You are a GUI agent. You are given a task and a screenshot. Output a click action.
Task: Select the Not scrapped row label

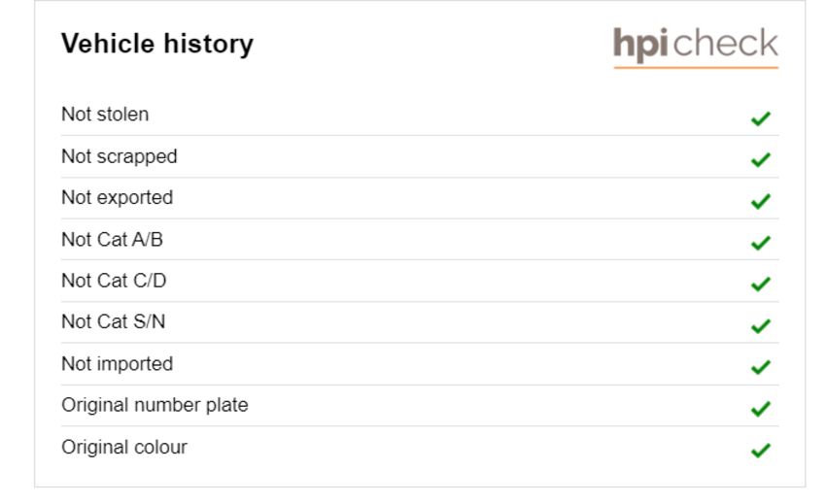pyautogui.click(x=120, y=156)
